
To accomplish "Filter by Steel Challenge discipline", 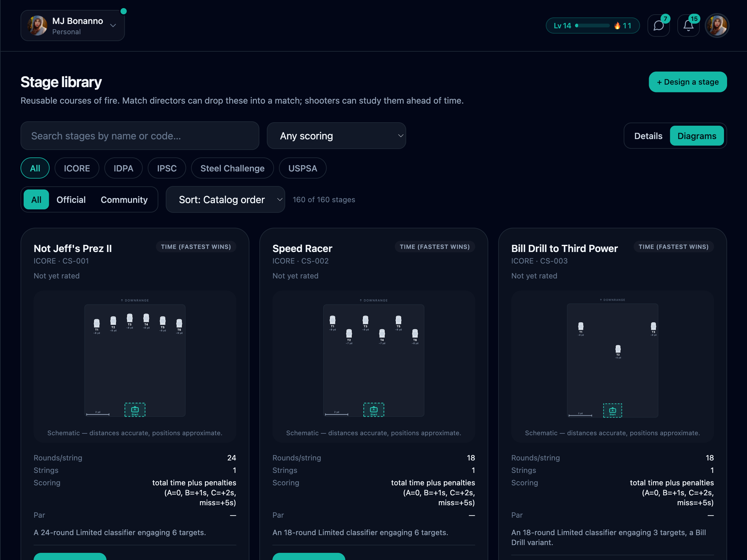I will pyautogui.click(x=232, y=168).
